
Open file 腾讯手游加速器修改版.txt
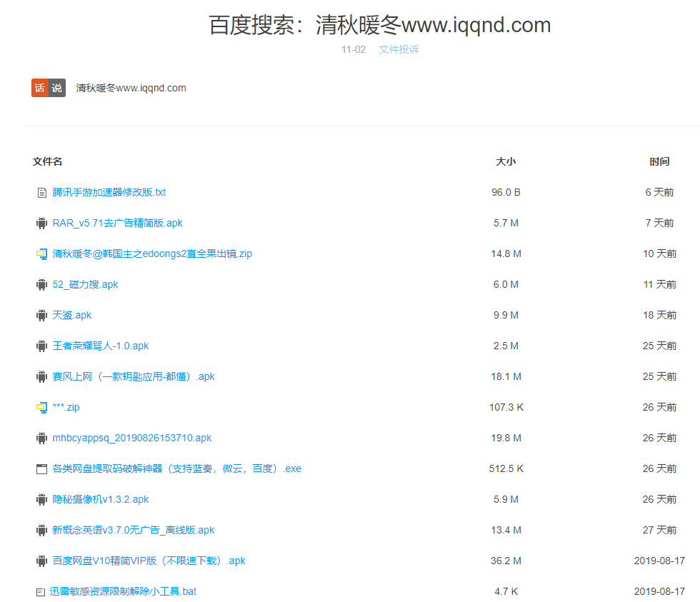point(109,192)
